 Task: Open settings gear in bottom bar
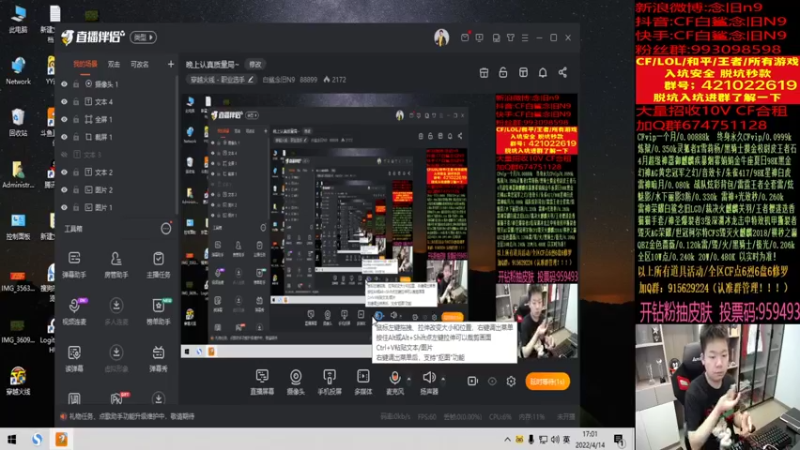coord(511,381)
